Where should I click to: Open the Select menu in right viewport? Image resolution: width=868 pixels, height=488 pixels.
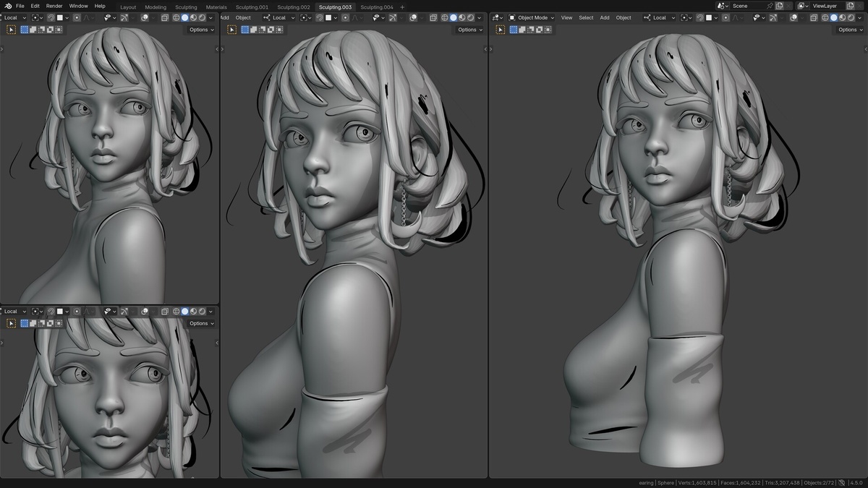point(586,17)
